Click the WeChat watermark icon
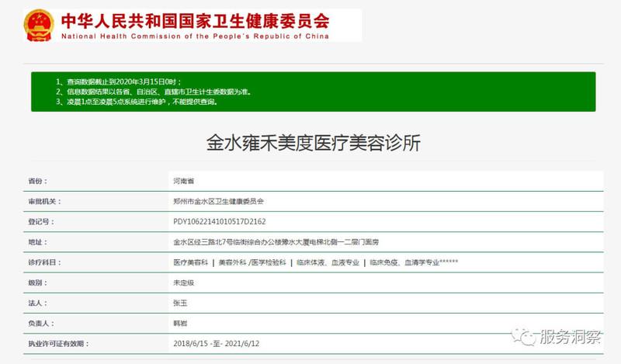The width and height of the screenshot is (621, 364). 523,336
